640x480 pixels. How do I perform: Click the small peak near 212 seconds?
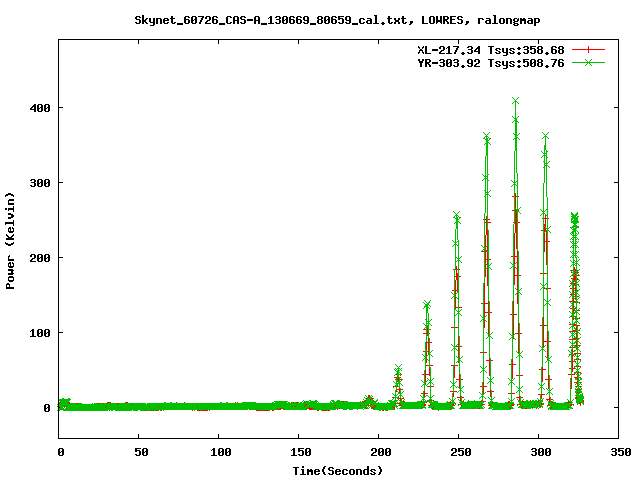point(398,368)
